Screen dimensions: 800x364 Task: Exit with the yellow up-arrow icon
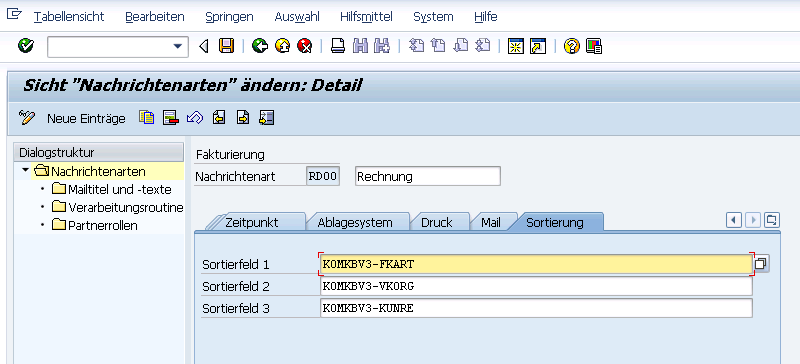(282, 46)
